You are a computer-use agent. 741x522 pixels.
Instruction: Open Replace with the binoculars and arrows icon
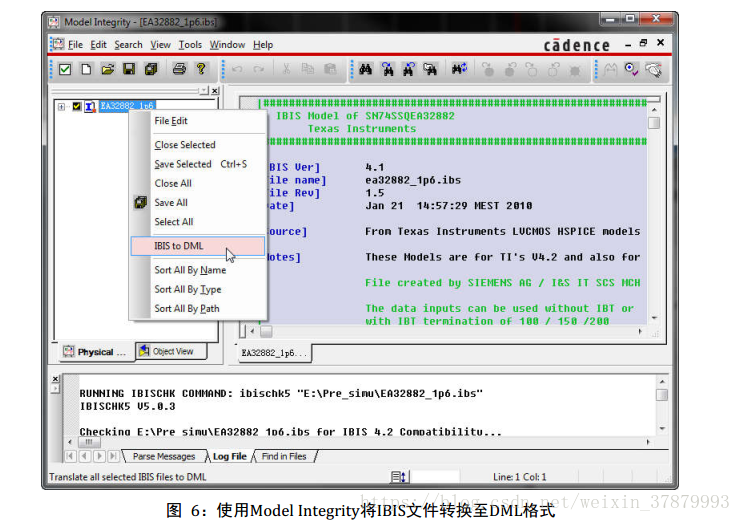459,69
